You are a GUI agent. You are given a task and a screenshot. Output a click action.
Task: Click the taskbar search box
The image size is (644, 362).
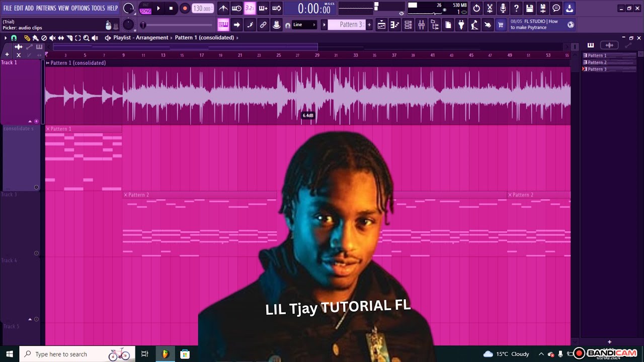(77, 354)
